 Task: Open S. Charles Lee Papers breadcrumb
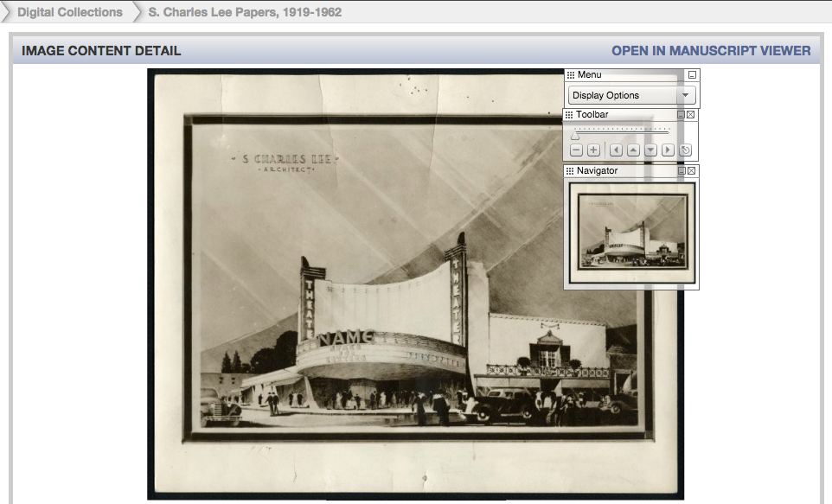click(245, 12)
